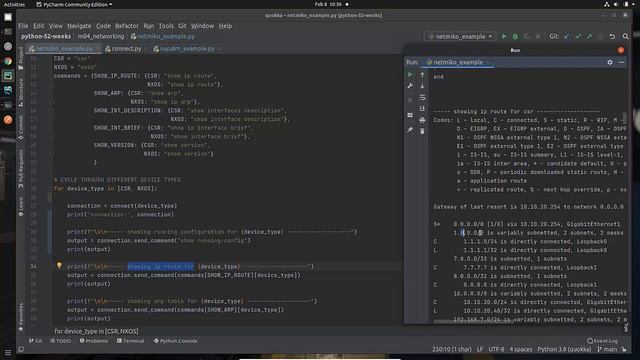Open the Problems tool window
Image resolution: width=640 pixels, height=360 pixels.
pyautogui.click(x=93, y=341)
